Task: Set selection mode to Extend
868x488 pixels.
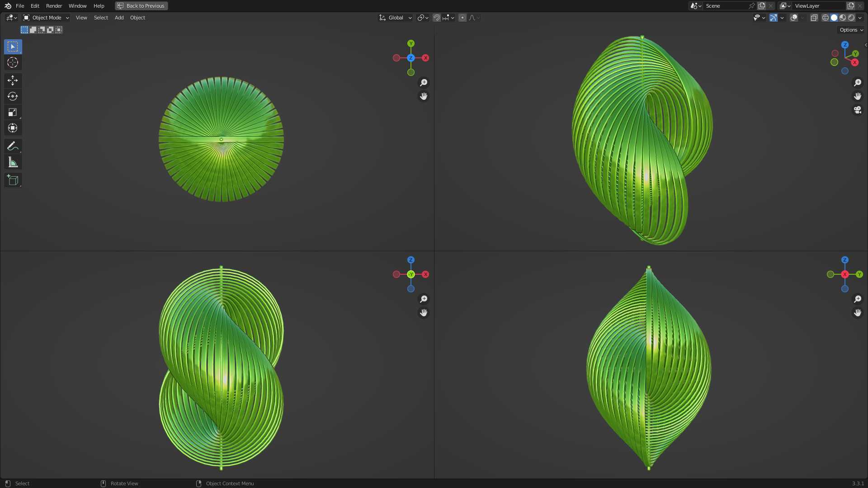Action: 33,30
